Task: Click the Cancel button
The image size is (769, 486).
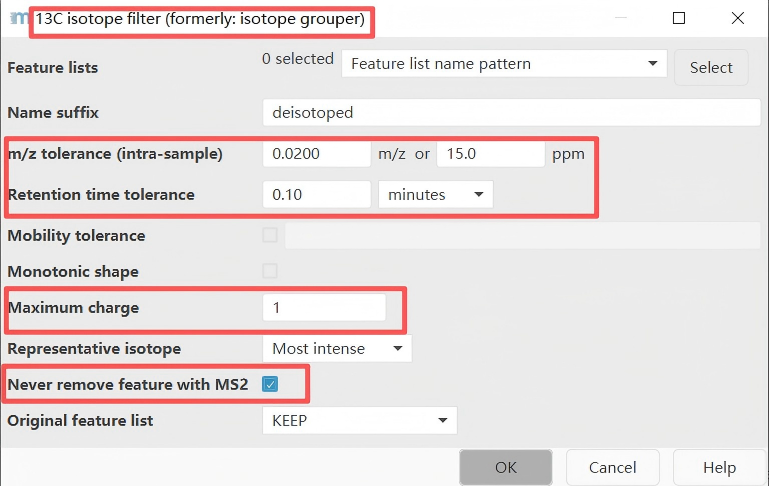Action: pyautogui.click(x=613, y=467)
